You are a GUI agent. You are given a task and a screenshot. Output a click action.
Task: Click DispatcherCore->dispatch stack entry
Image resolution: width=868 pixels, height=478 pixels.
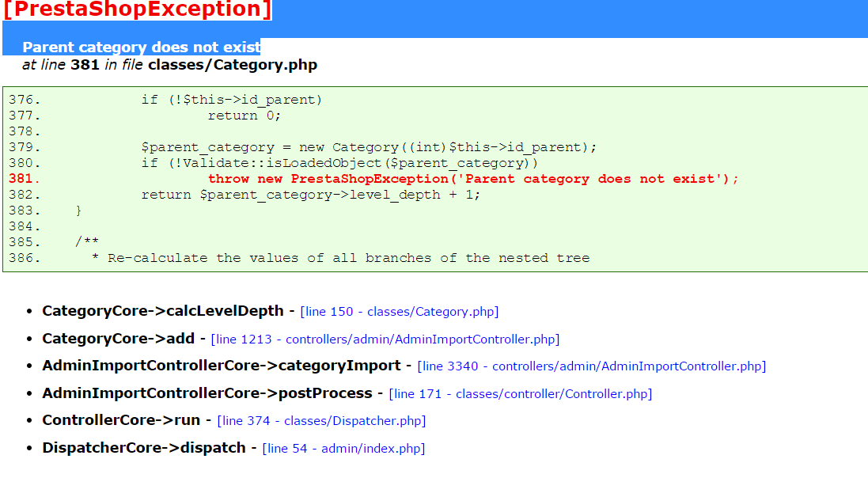[144, 448]
